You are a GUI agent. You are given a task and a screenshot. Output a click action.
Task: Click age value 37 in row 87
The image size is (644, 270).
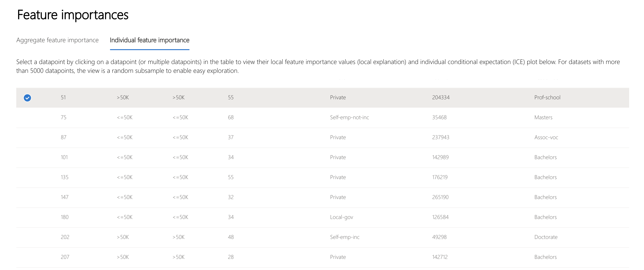tap(231, 137)
